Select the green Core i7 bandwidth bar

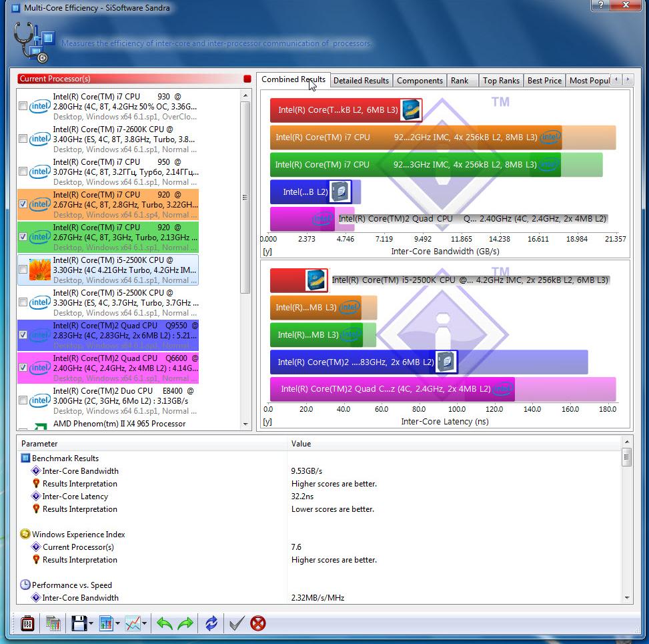click(x=416, y=165)
